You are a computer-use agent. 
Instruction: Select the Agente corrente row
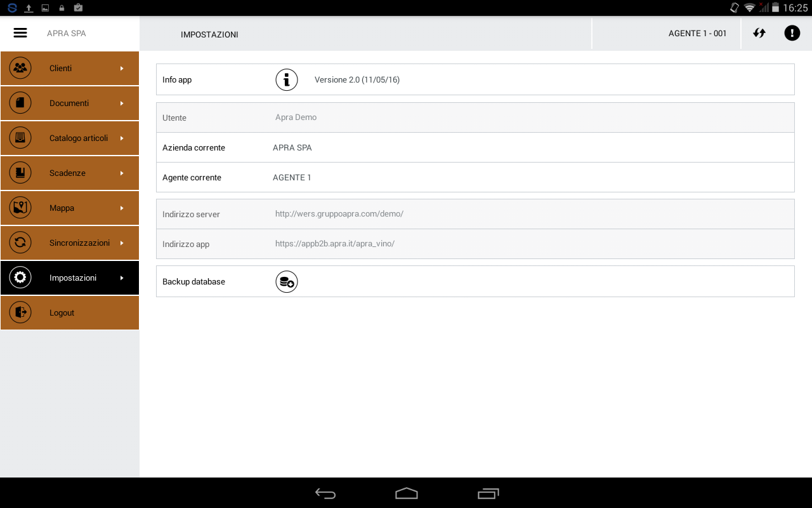pos(475,177)
